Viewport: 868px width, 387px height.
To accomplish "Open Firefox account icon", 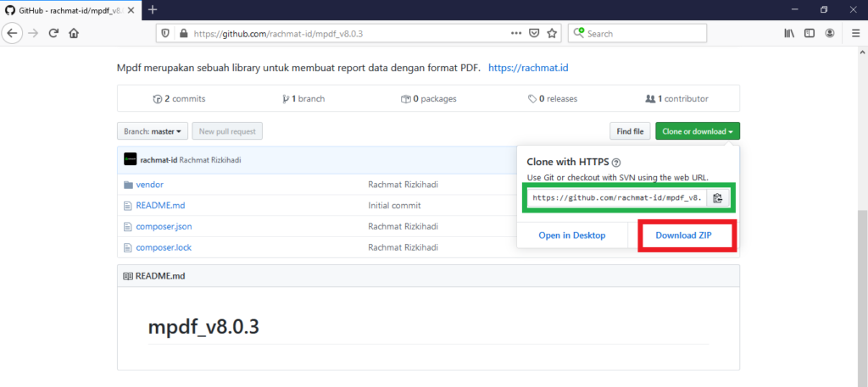I will point(830,33).
